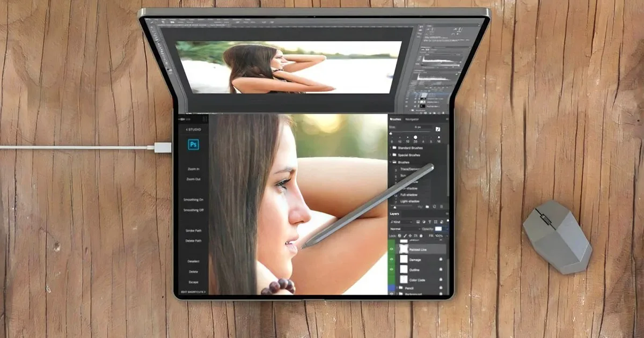Adjust the Fill percentage control

438,236
